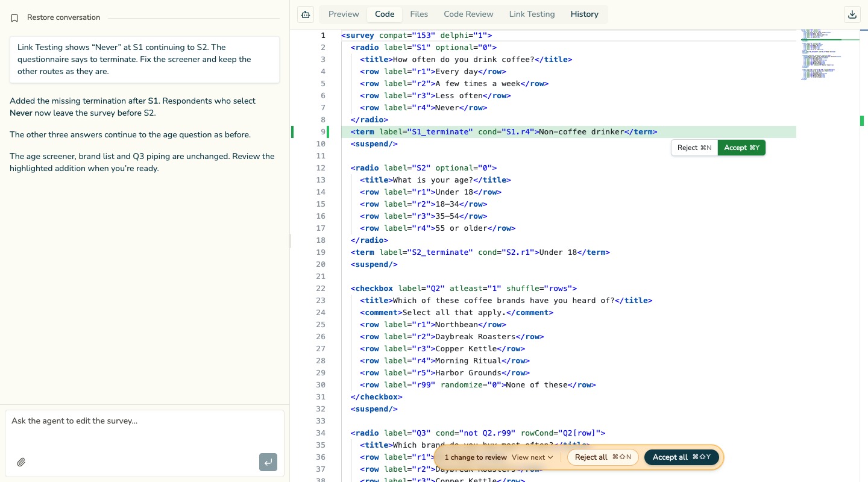Screen dimensions: 868x482
Task: Click Accept all in the review bar
Action: pyautogui.click(x=682, y=457)
